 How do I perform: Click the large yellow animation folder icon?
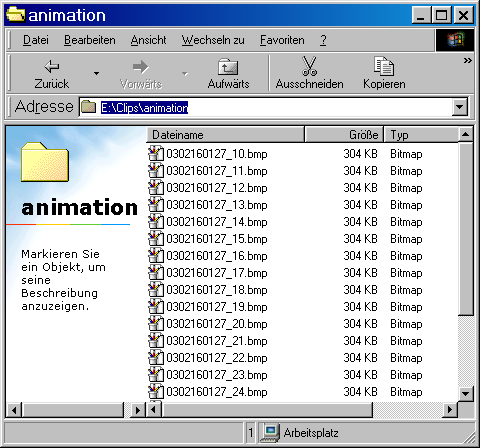coord(45,162)
